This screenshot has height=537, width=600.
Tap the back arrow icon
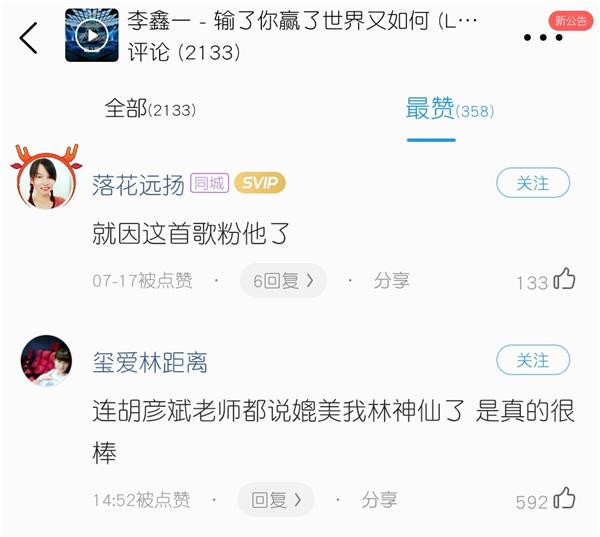click(x=28, y=38)
